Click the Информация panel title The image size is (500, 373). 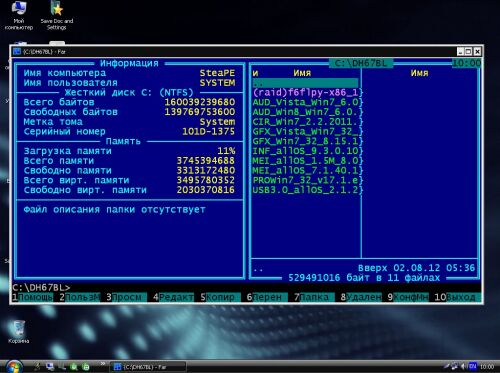pyautogui.click(x=129, y=63)
